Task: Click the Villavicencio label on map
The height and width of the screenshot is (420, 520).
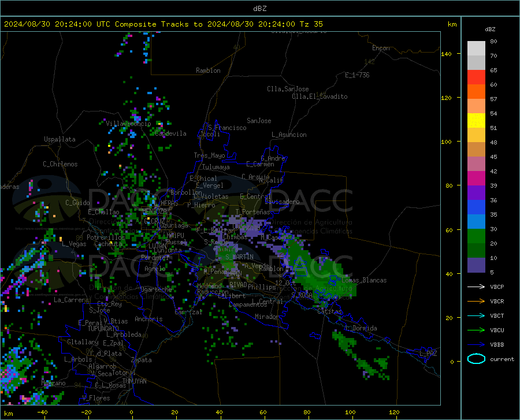Action: point(128,124)
